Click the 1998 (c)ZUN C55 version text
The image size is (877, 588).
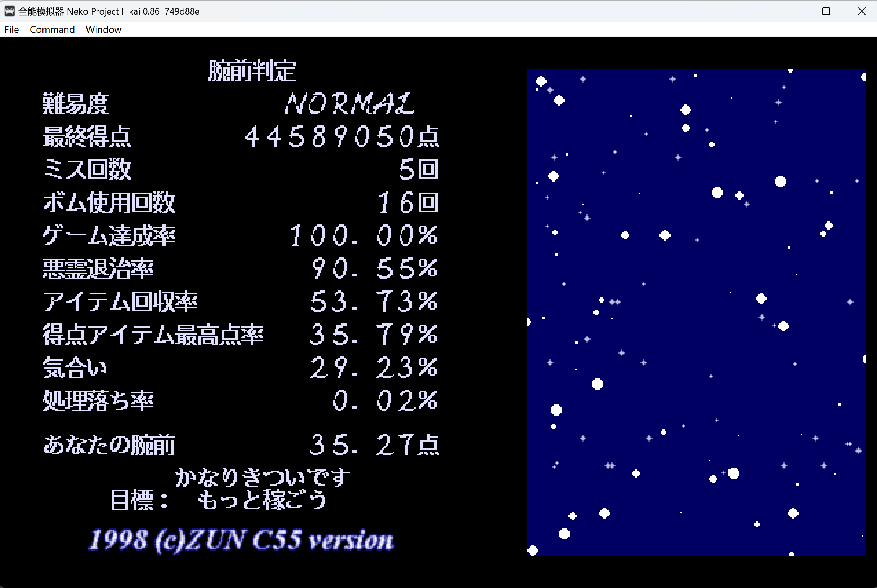pyautogui.click(x=241, y=540)
